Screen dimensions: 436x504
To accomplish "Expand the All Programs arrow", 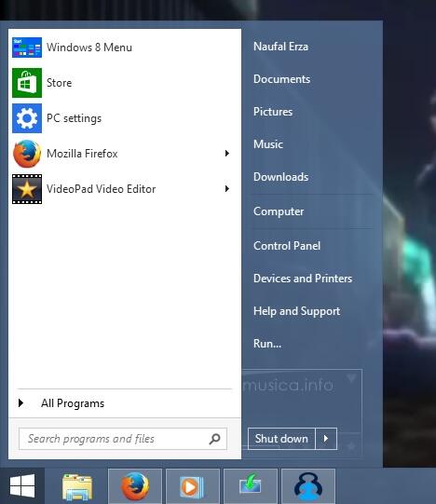I will (x=20, y=403).
